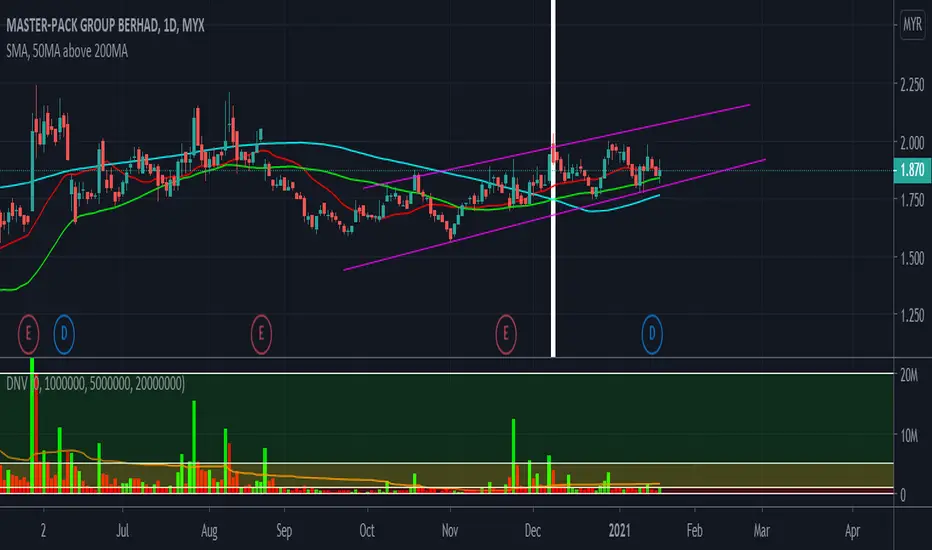Click the Nov label on time axis
Image resolution: width=932 pixels, height=550 pixels.
(450, 530)
